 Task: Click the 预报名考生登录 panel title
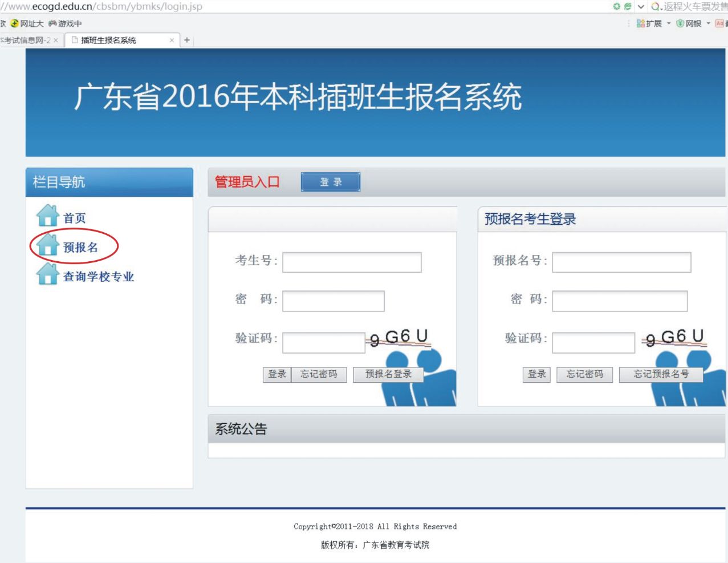pos(530,219)
